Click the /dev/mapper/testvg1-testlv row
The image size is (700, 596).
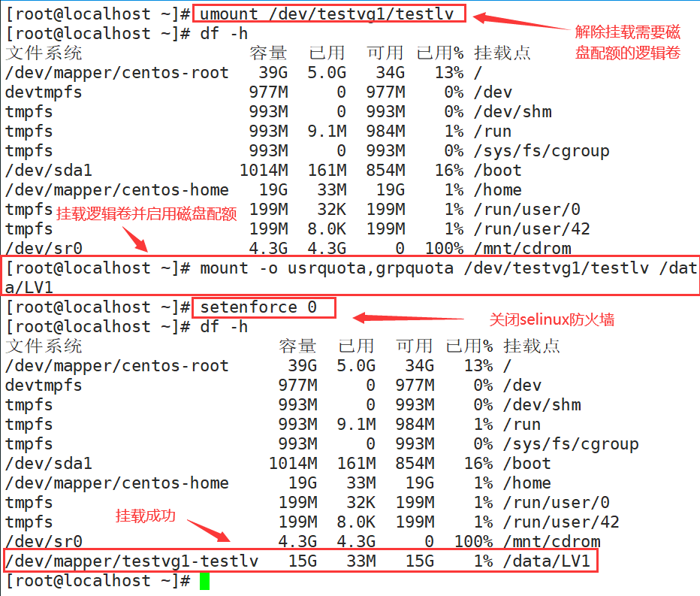click(x=301, y=561)
